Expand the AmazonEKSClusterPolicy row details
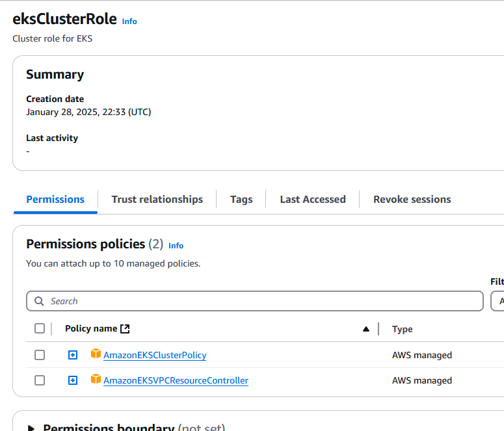504x431 pixels. 73,355
